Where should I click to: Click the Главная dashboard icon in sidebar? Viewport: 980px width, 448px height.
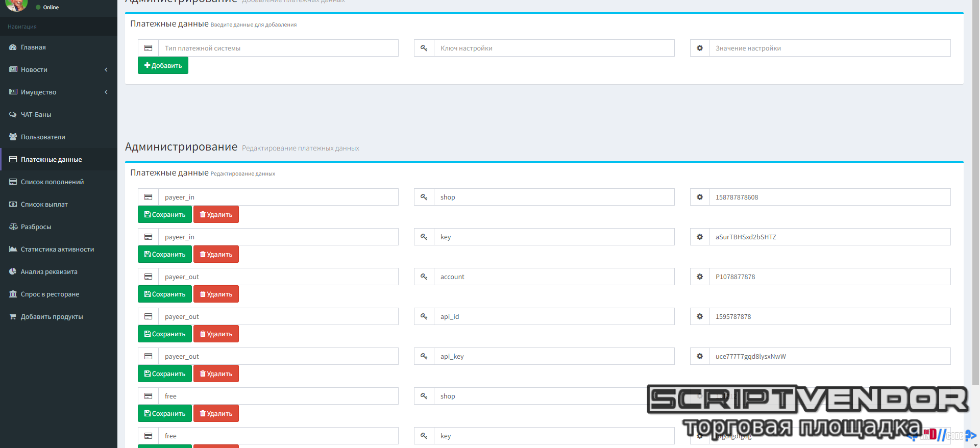(13, 47)
